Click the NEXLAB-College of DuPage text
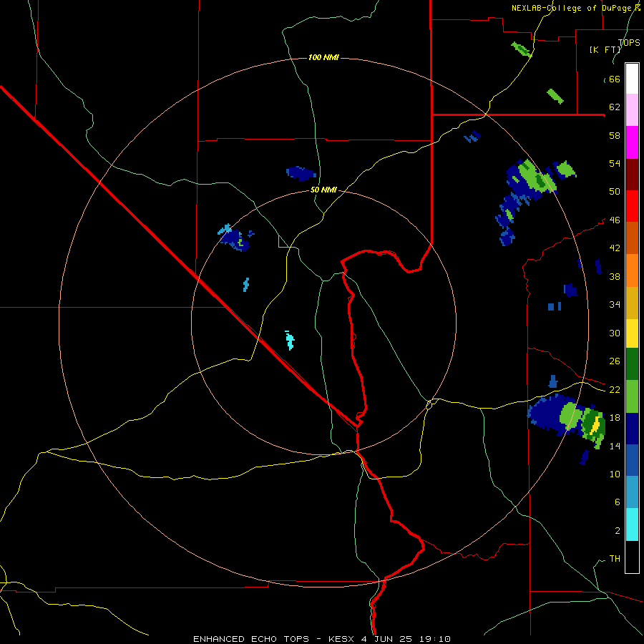The image size is (644, 644). 571,8
